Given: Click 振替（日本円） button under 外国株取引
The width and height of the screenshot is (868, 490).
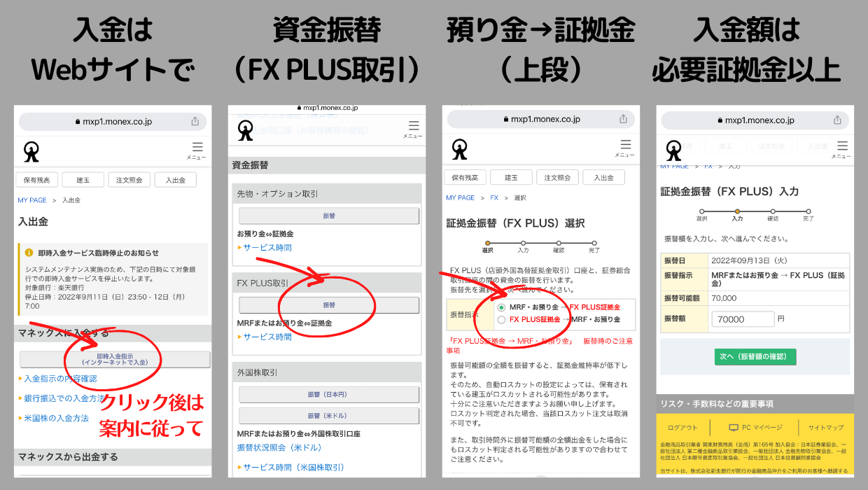Looking at the screenshot, I should click(x=329, y=394).
